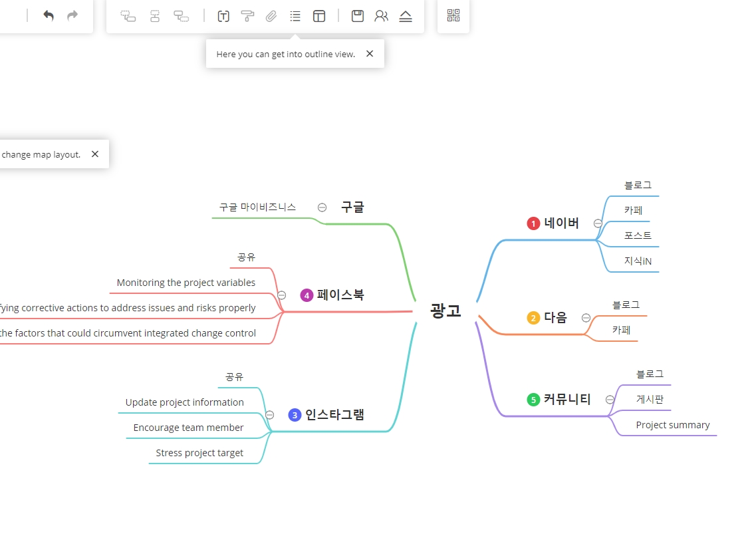Add a text note with the [T] icon
This screenshot has height=536, width=756.
223,17
